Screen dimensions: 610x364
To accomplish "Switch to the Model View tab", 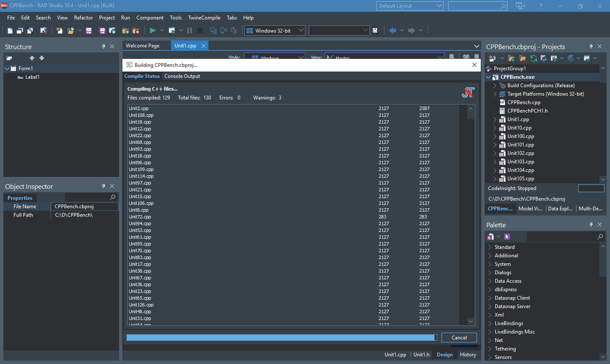I will click(530, 209).
